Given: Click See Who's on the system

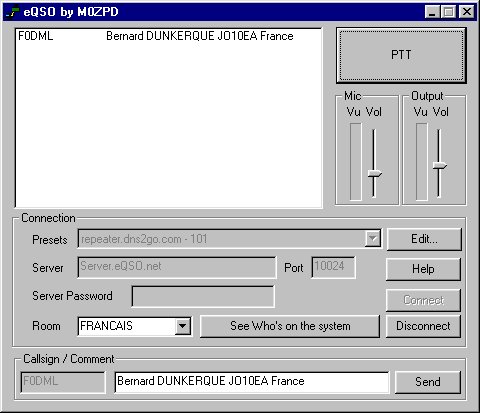Looking at the screenshot, I should tap(290, 326).
